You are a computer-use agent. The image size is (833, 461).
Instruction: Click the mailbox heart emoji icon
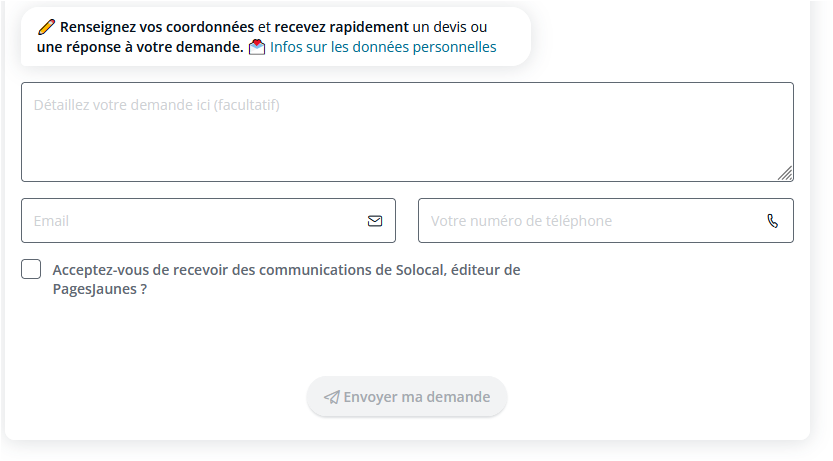[x=257, y=47]
